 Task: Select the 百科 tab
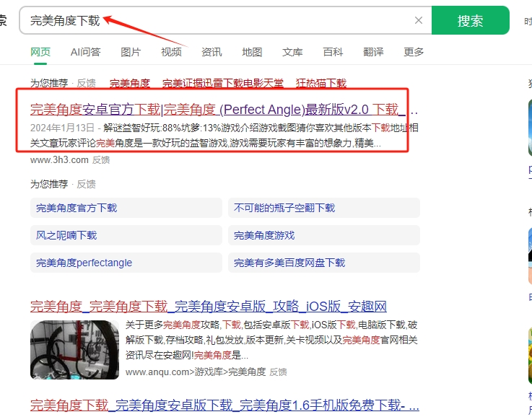333,52
